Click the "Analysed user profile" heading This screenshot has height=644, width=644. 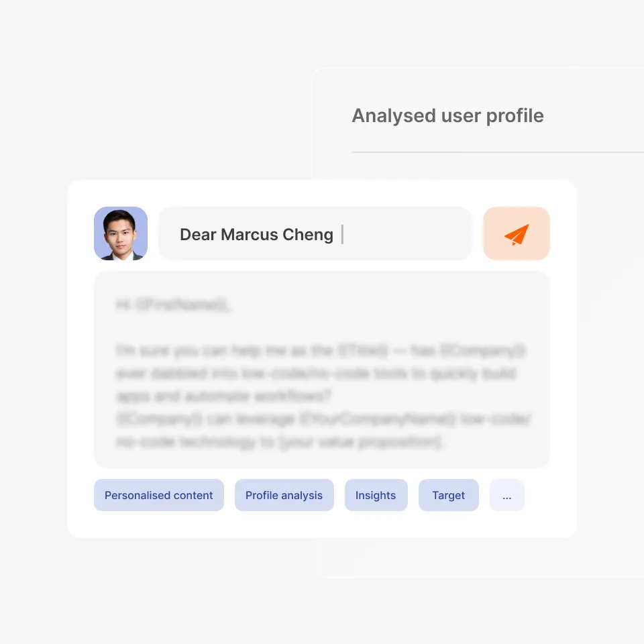pos(447,115)
